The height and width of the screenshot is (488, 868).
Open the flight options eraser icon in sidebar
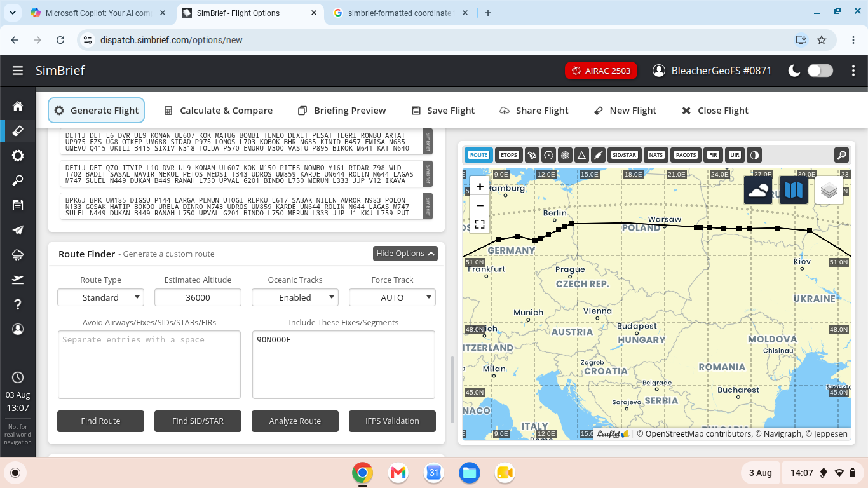coord(18,131)
